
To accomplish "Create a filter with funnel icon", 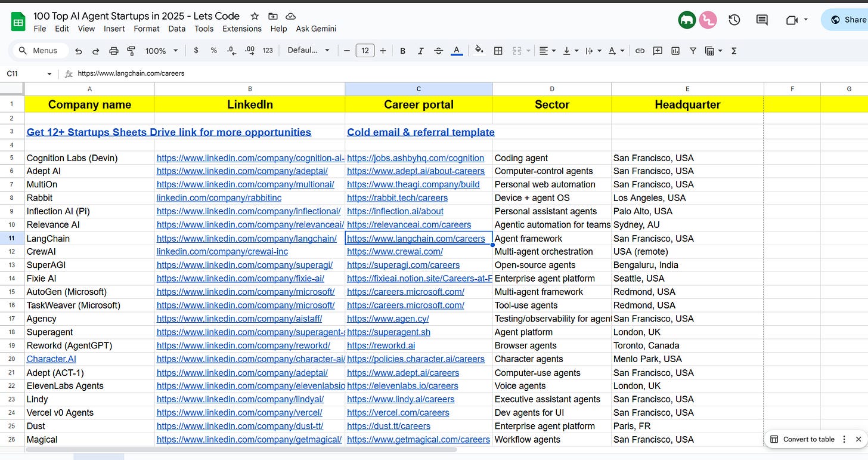I will [693, 51].
